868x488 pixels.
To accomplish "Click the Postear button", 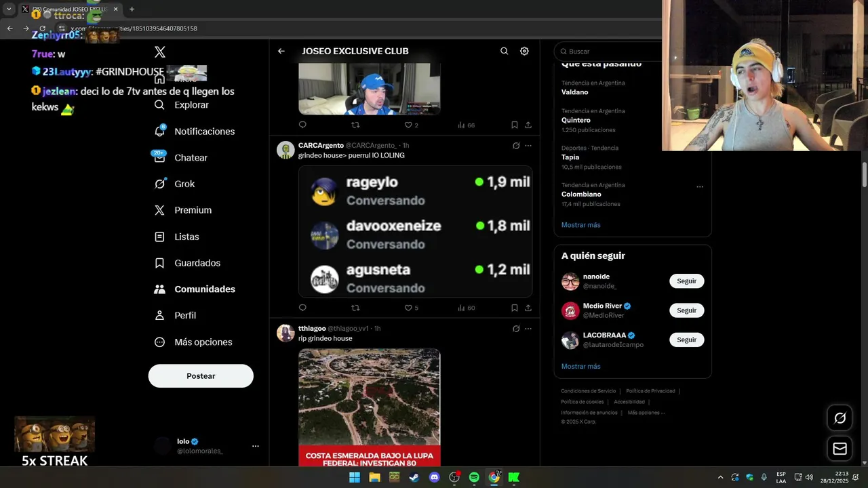I will (x=201, y=376).
